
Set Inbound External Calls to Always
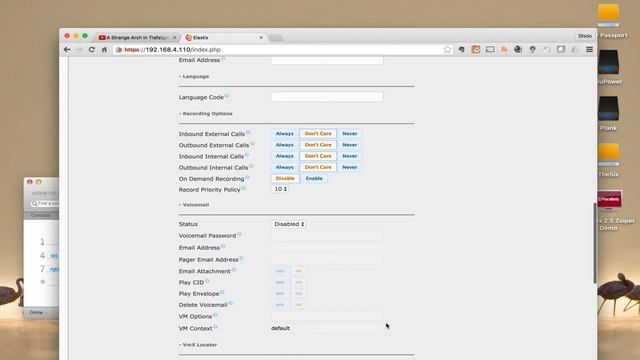coord(284,133)
